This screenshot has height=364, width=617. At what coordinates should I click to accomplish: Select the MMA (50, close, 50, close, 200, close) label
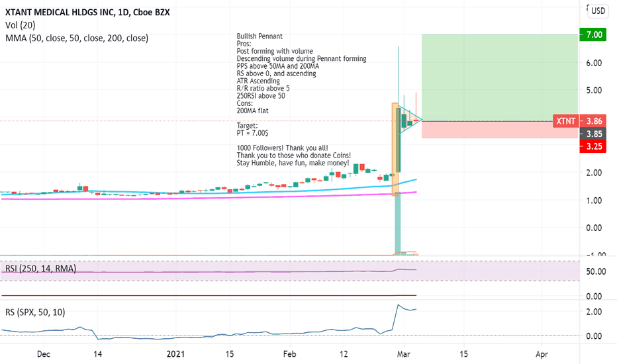tap(77, 38)
